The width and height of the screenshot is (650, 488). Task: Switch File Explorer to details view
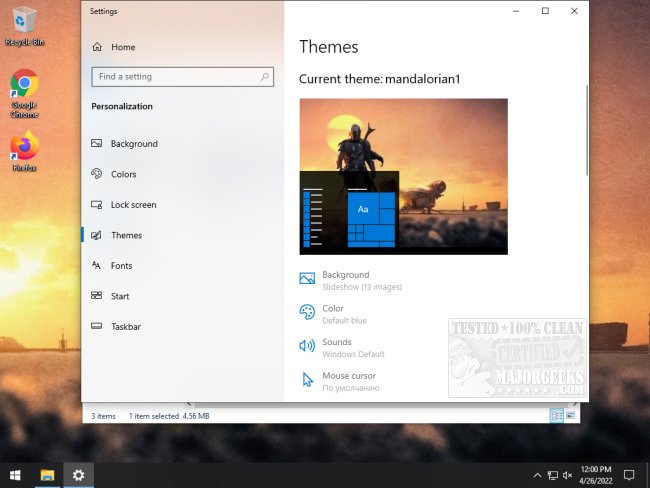click(x=556, y=415)
